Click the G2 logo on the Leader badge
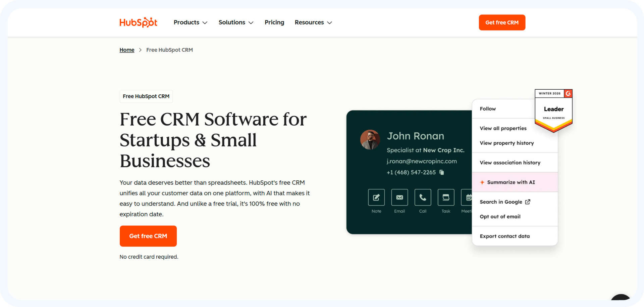 (568, 93)
